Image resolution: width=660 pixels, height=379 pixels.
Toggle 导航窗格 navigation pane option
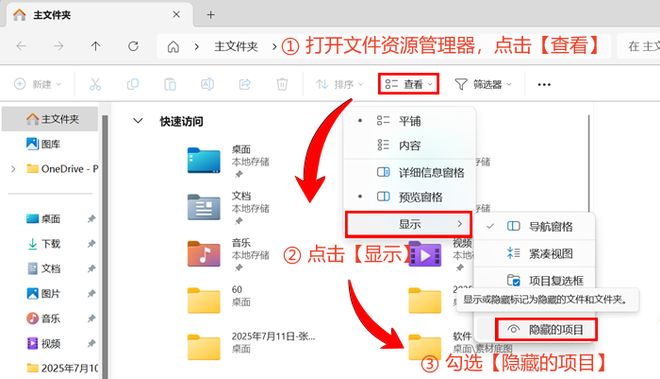(535, 227)
